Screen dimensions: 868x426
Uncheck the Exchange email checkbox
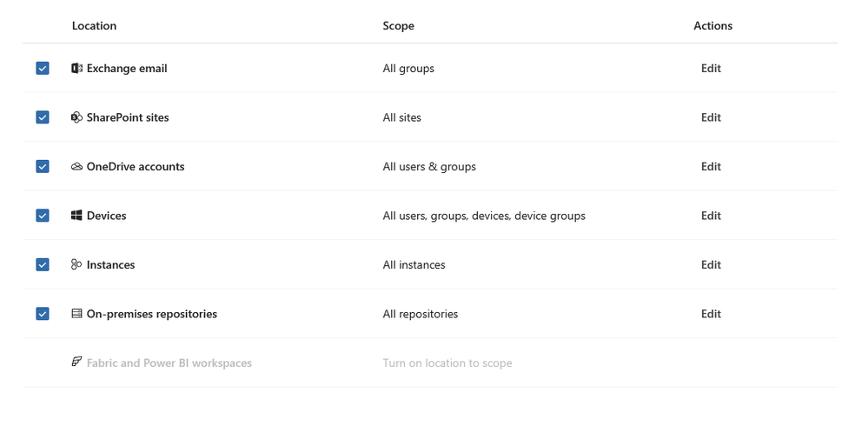(x=43, y=69)
